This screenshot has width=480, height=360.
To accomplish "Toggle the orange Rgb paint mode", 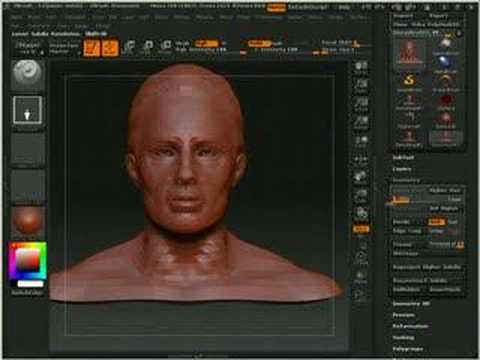I will pos(207,43).
